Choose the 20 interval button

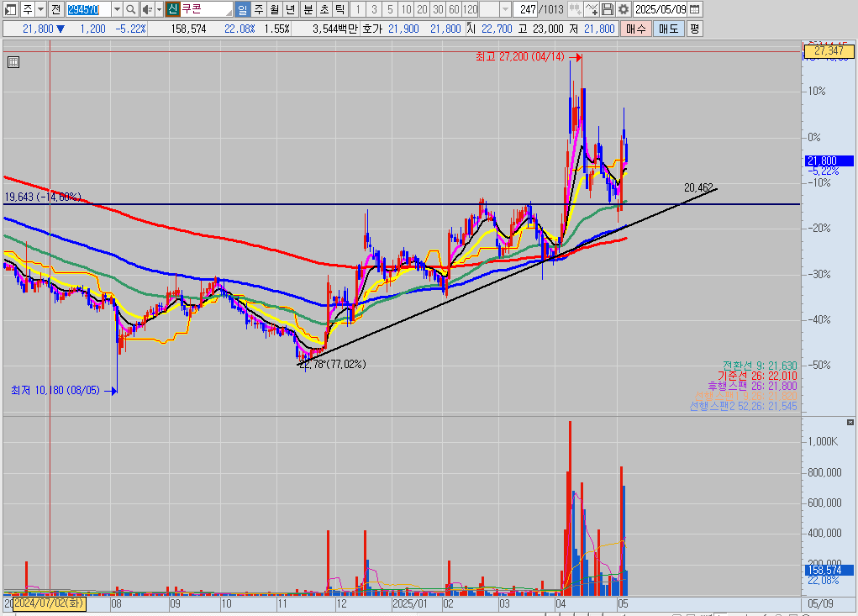pos(422,9)
